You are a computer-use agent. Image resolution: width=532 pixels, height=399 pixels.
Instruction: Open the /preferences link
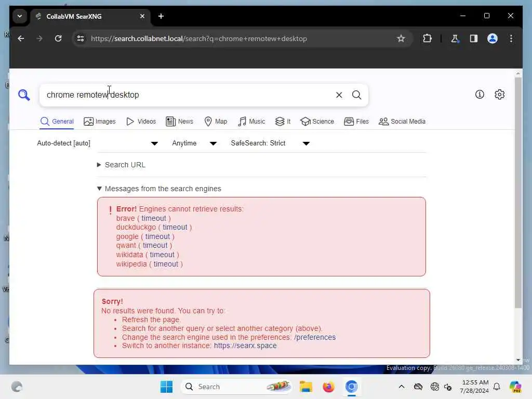point(315,337)
